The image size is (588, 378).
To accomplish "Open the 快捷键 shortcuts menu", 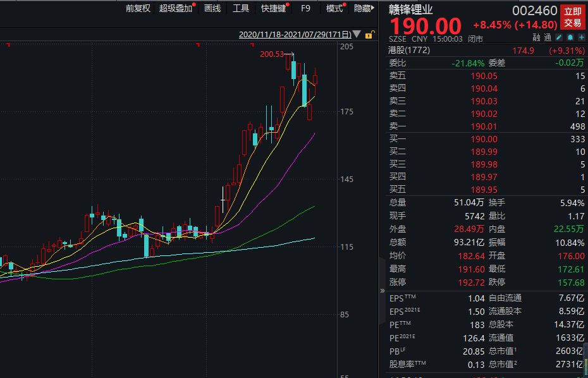I will [x=273, y=8].
